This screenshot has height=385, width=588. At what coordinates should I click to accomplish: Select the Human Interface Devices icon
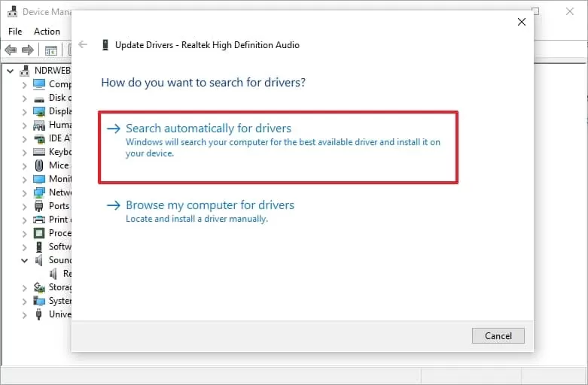coord(39,125)
